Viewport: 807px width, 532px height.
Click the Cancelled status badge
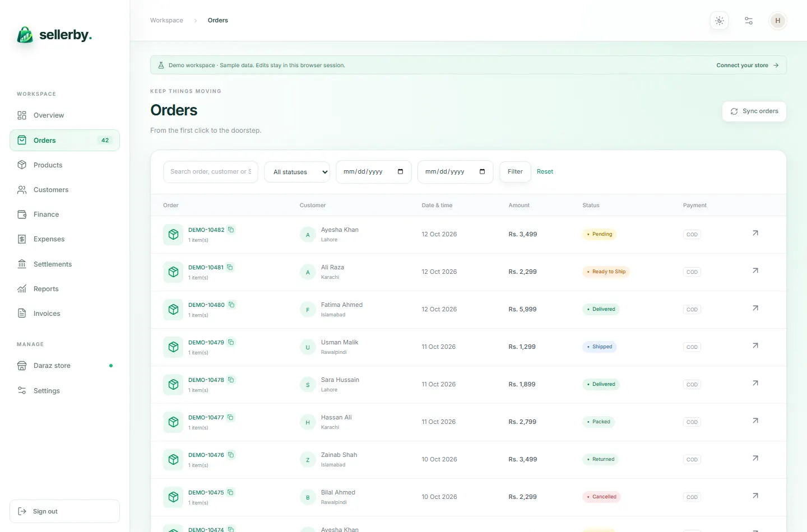pyautogui.click(x=601, y=497)
